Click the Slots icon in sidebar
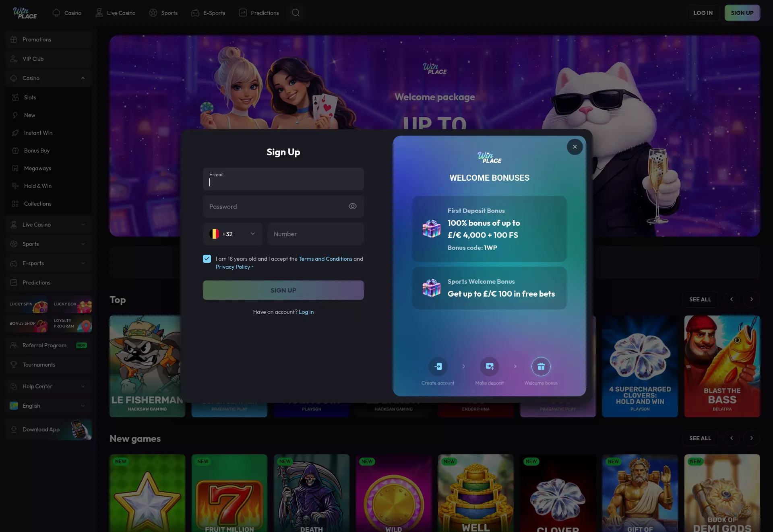 pos(15,97)
